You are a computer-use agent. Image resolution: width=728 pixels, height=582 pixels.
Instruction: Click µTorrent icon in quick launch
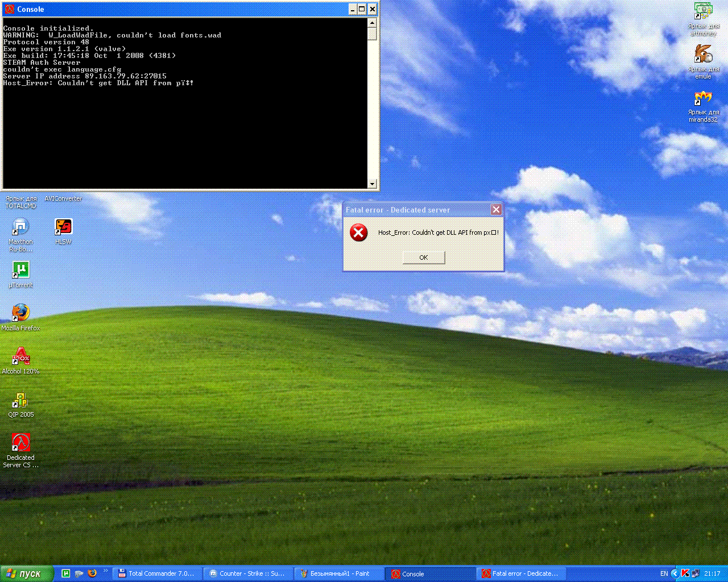66,573
